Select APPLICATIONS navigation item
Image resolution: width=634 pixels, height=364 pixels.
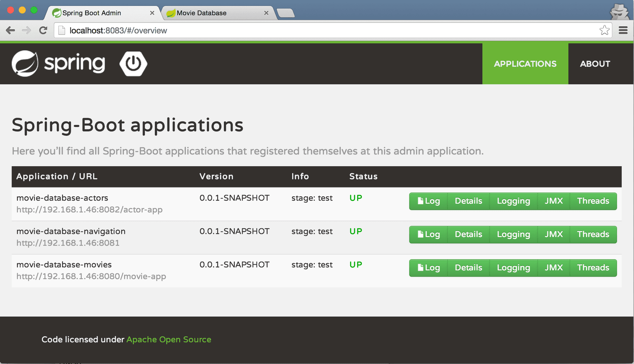525,64
